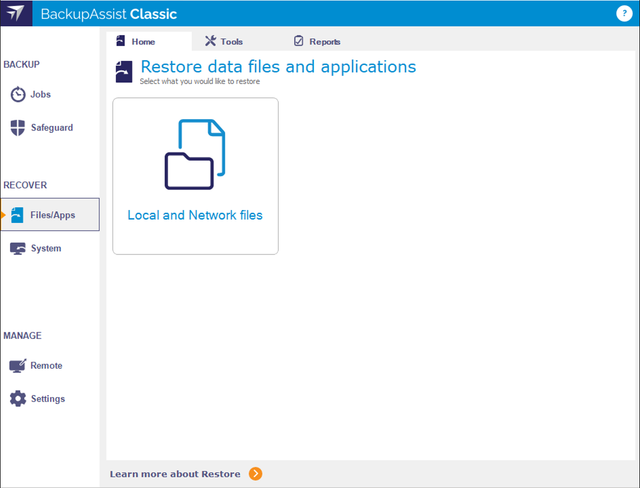The height and width of the screenshot is (488, 640).
Task: Click the restore icon beside page heading
Action: click(124, 72)
